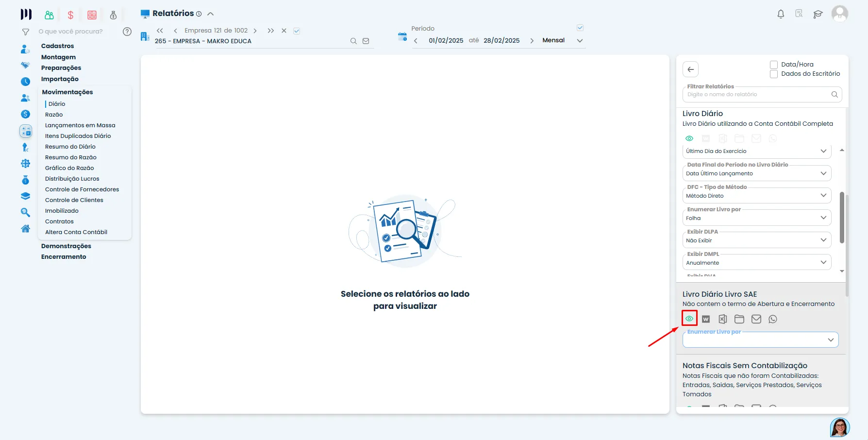The image size is (868, 440).
Task: Open the notifications bell
Action: [781, 14]
